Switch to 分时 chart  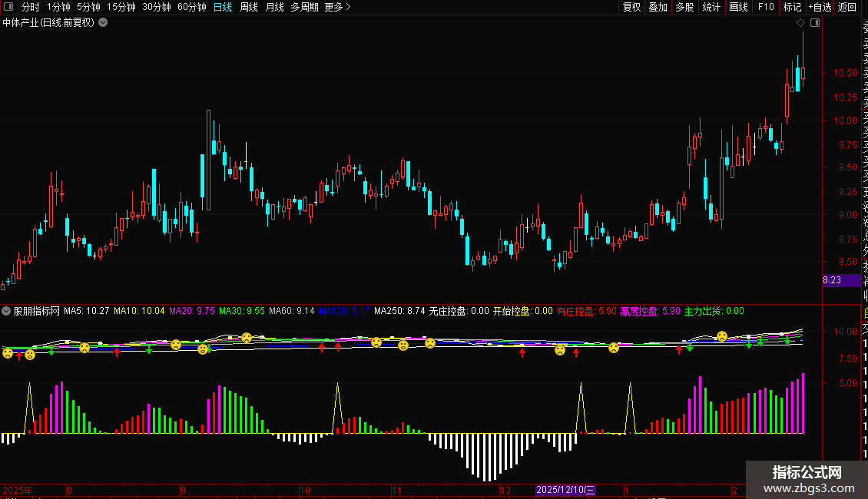[x=31, y=7]
